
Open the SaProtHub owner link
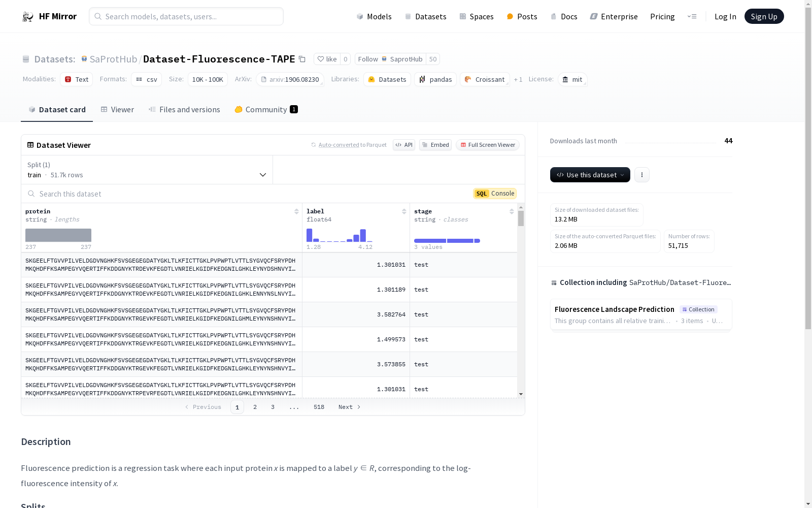tap(113, 59)
